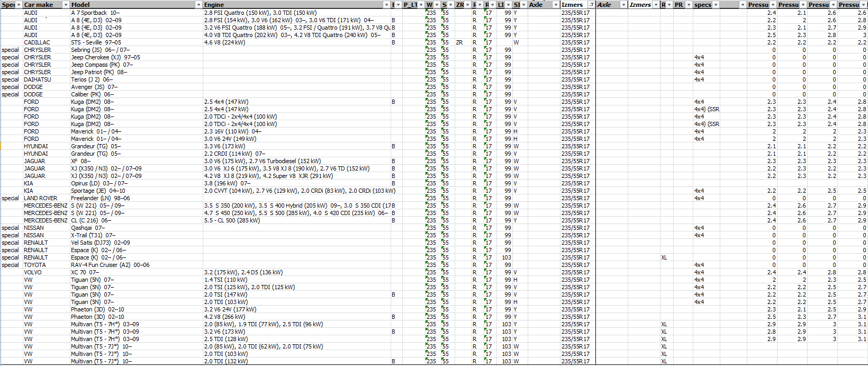Open the P_LT column filter dropdown
Viewport: 868px width, 366px height.
421,5
